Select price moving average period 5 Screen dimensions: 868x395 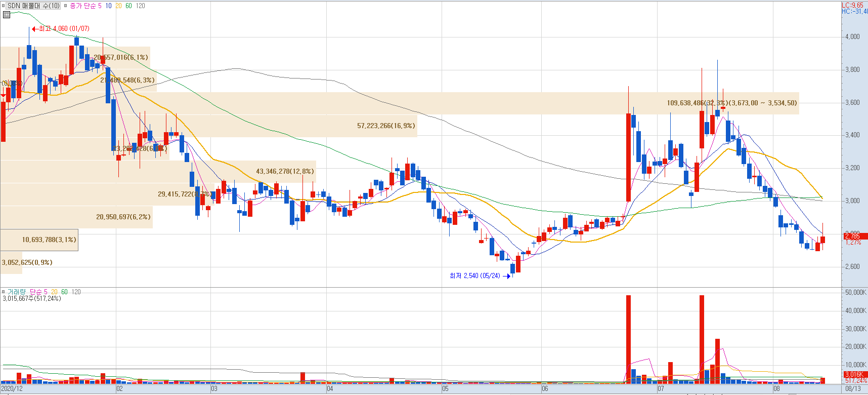pos(100,6)
